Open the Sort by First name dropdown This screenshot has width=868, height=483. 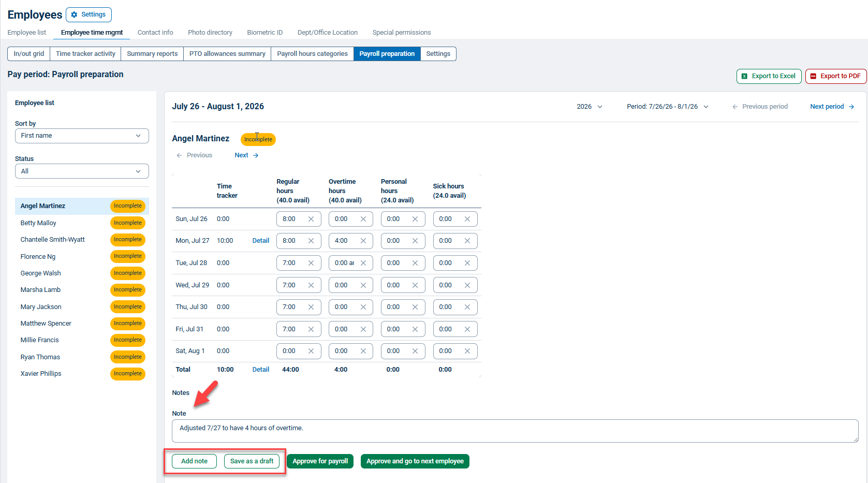coord(82,136)
